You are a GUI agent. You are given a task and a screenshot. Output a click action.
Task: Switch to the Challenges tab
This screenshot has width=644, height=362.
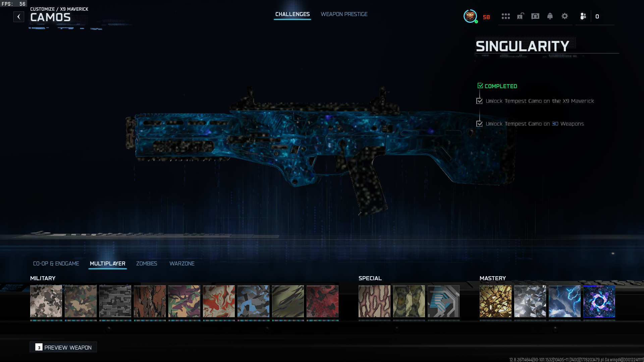coord(292,14)
